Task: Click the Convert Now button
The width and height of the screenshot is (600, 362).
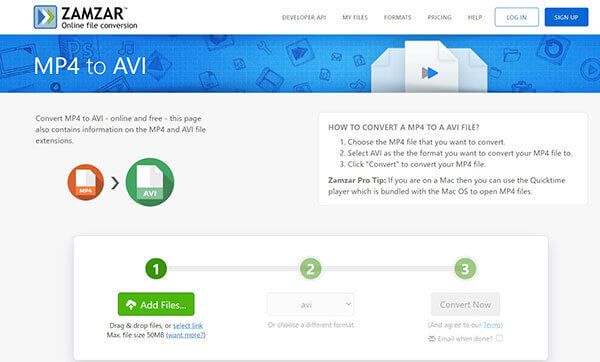Action: coord(465,305)
